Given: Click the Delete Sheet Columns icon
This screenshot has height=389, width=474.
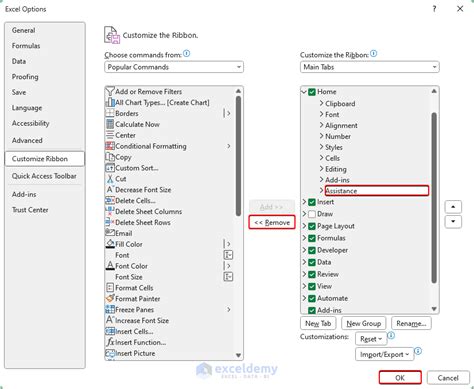Looking at the screenshot, I should (x=110, y=211).
